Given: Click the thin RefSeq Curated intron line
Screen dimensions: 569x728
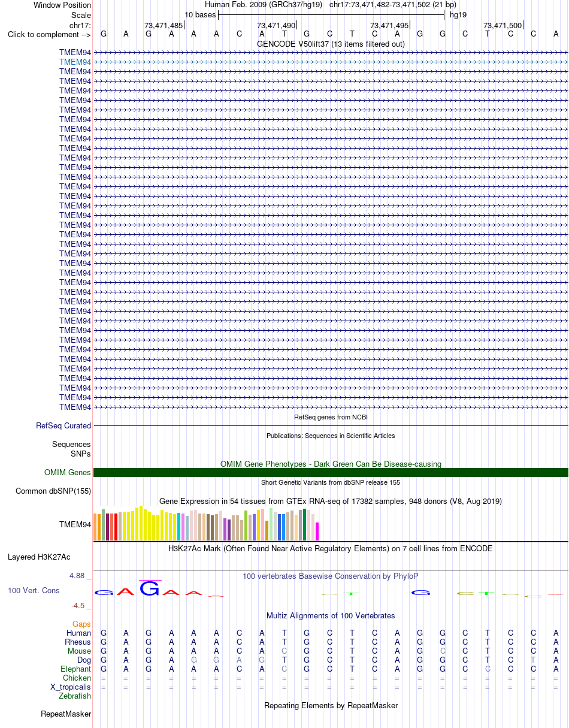Looking at the screenshot, I should (x=331, y=426).
